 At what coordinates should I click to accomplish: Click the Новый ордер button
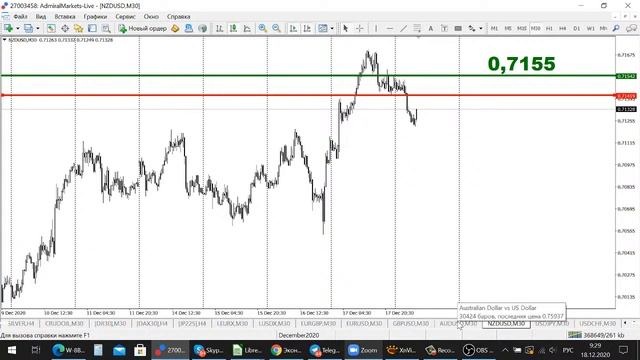[143, 28]
